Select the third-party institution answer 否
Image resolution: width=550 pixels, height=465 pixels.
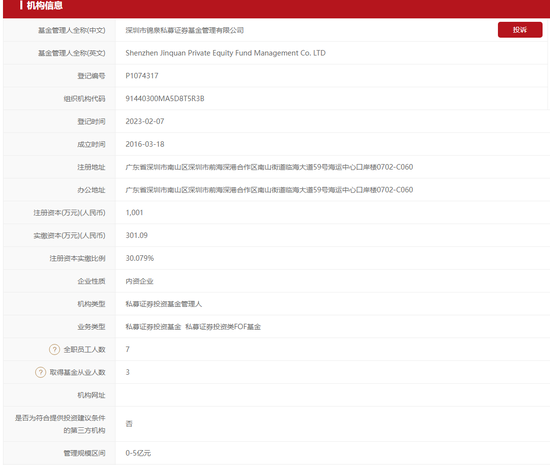coord(129,424)
